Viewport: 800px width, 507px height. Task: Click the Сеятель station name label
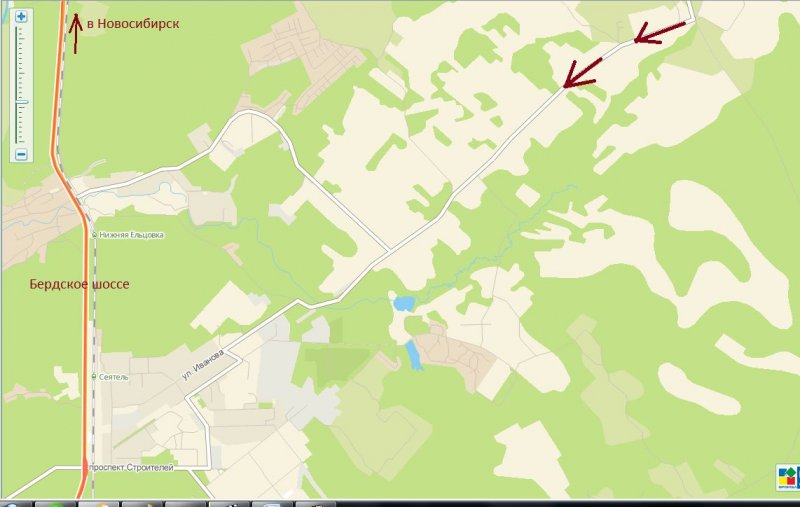point(114,377)
